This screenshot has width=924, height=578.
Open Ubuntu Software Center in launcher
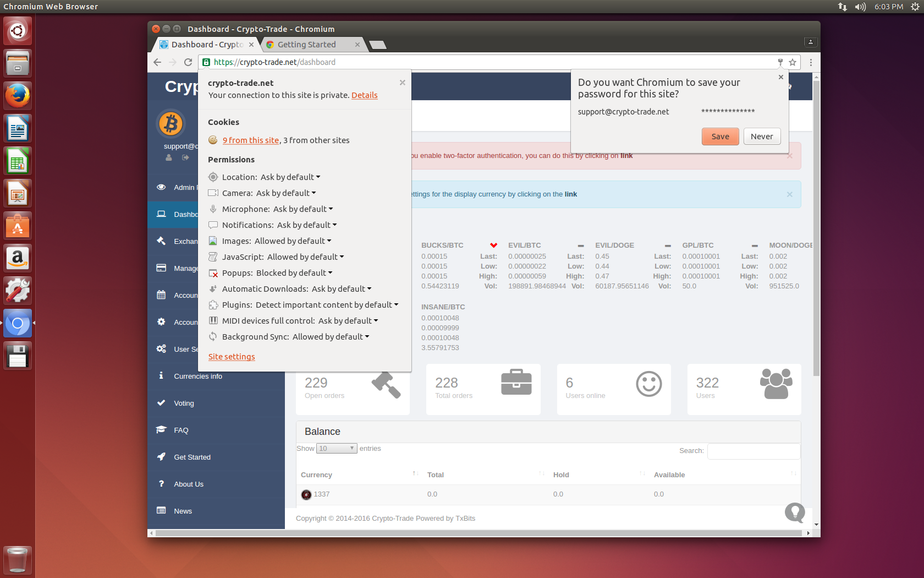click(18, 226)
